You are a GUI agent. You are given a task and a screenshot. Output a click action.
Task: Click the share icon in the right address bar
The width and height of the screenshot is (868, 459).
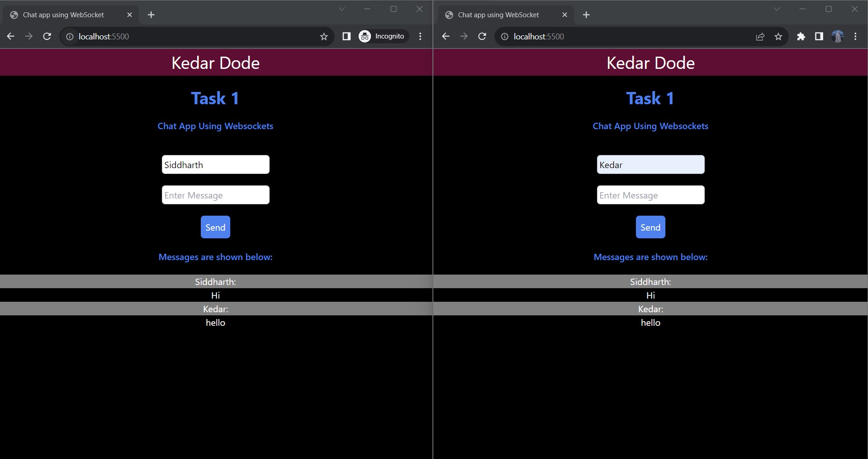click(x=759, y=36)
